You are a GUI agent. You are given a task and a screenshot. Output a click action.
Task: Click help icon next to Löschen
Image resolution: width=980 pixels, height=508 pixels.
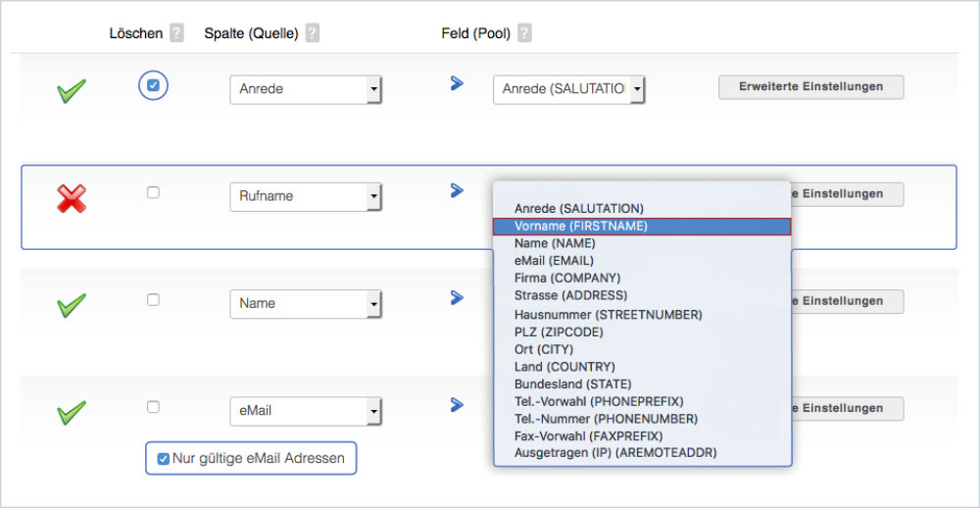pyautogui.click(x=176, y=33)
